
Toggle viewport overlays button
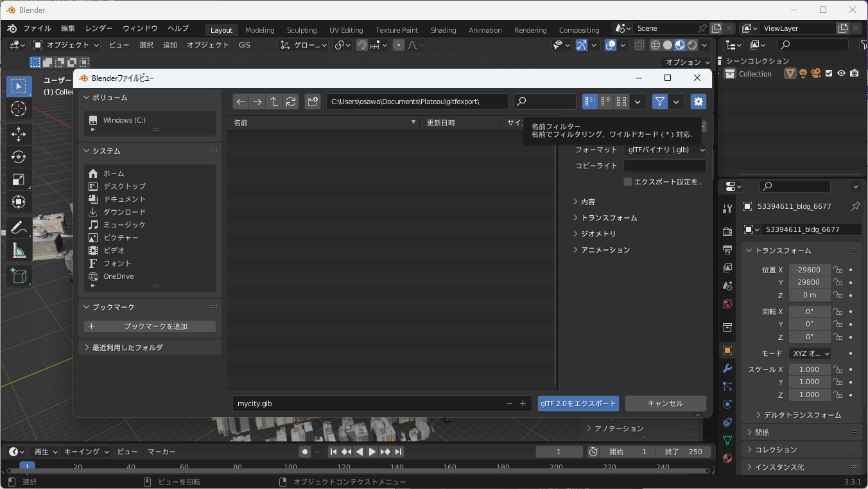point(611,45)
